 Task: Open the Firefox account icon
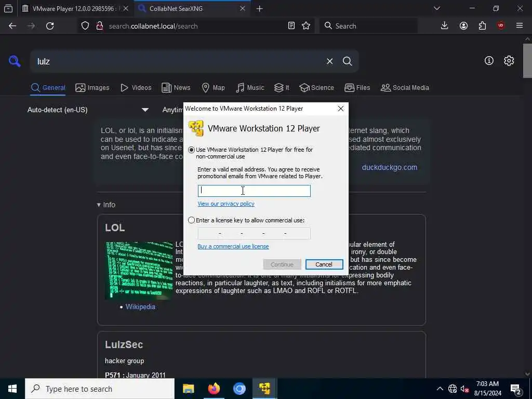click(463, 26)
